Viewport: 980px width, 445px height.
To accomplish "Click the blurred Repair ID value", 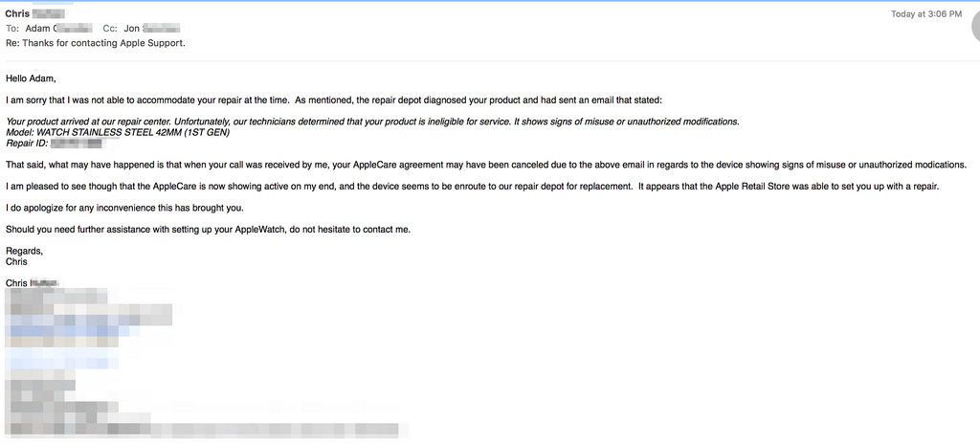I will click(76, 144).
